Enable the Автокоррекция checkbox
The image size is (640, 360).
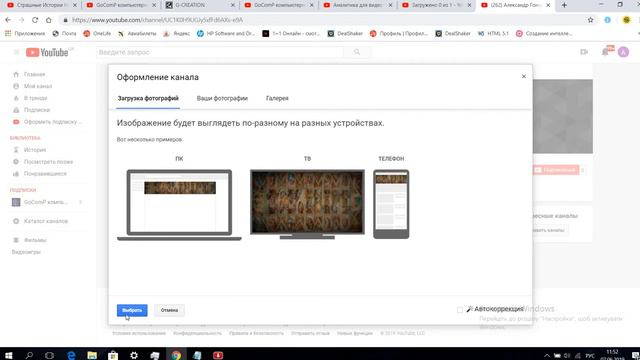tap(460, 310)
